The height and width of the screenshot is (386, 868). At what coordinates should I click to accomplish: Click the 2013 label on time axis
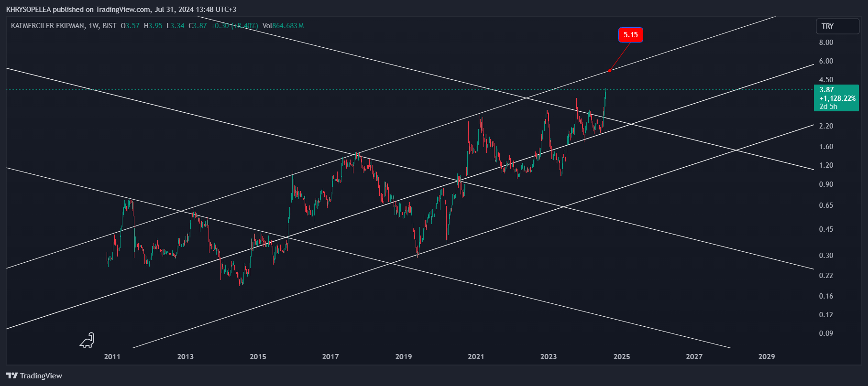[186, 357]
